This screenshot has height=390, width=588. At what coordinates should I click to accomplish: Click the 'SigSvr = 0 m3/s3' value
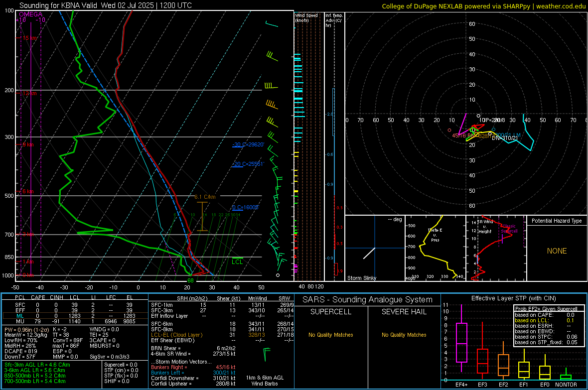110,357
